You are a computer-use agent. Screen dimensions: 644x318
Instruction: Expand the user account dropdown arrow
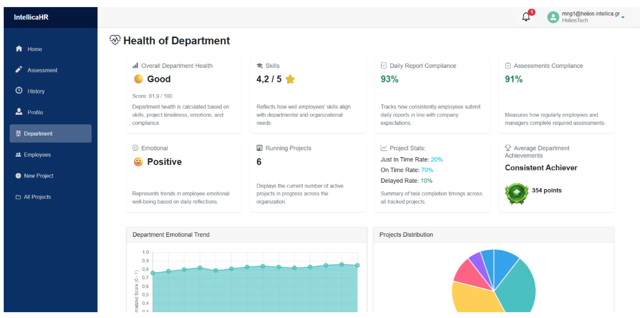[623, 17]
